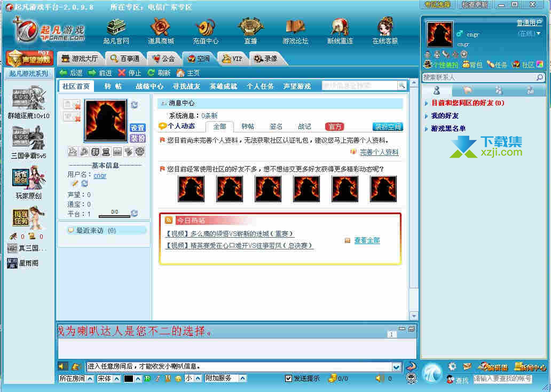551x392 pixels.
Task: Switch to the 游戏大厅 tab
Action: (x=80, y=58)
